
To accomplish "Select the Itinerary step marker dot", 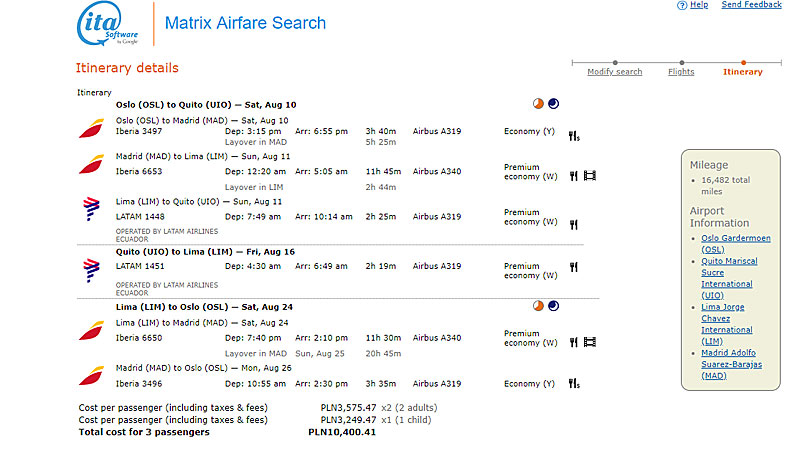I will 743,63.
